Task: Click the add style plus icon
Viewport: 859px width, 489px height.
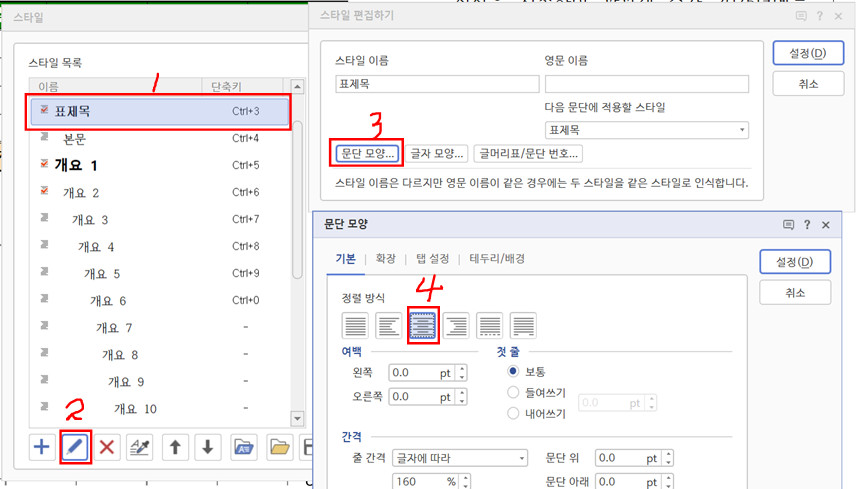Action: [x=42, y=447]
